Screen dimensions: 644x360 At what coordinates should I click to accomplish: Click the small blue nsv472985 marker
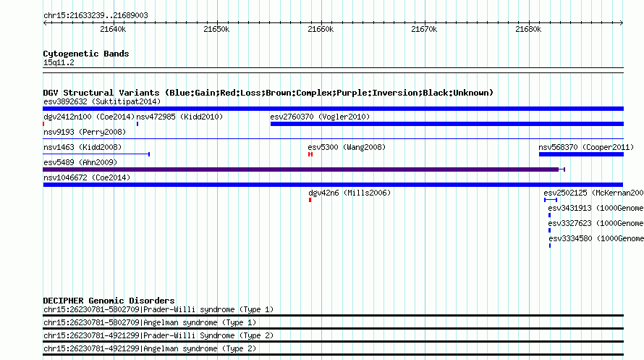(137, 124)
